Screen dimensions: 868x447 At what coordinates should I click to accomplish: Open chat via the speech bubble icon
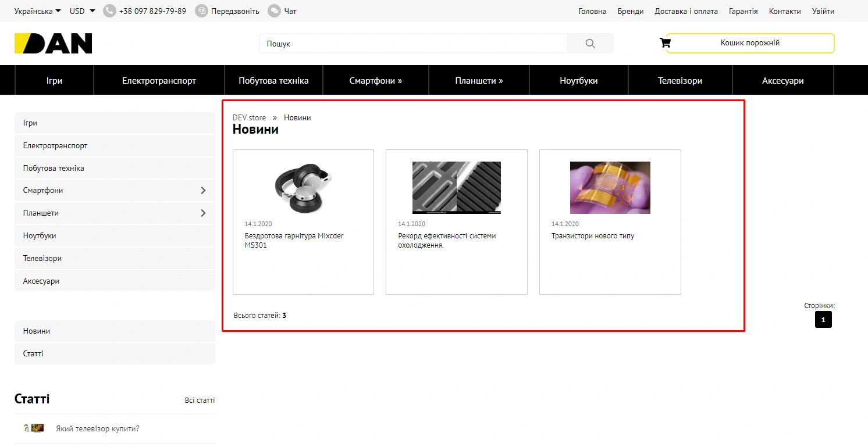pos(274,11)
